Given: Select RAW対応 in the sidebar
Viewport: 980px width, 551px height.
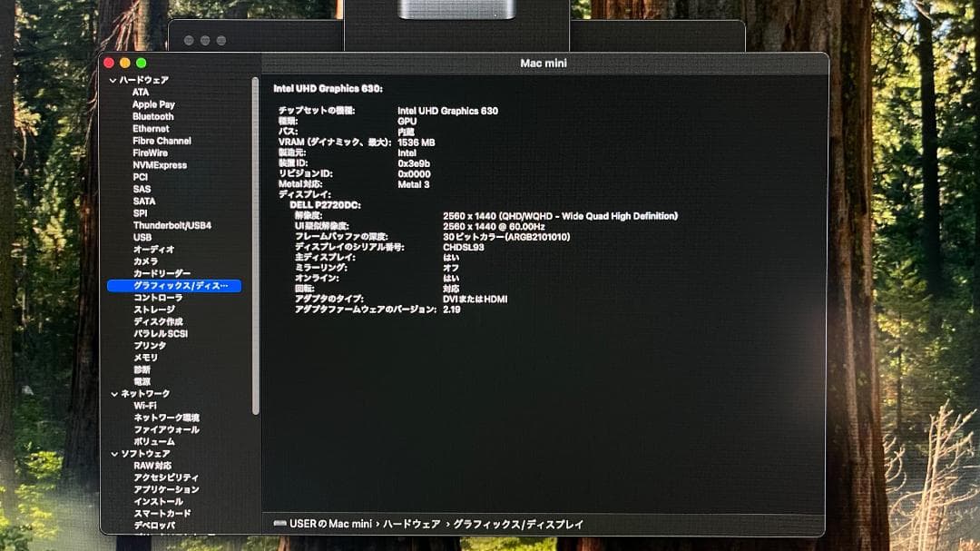Looking at the screenshot, I should click(152, 466).
